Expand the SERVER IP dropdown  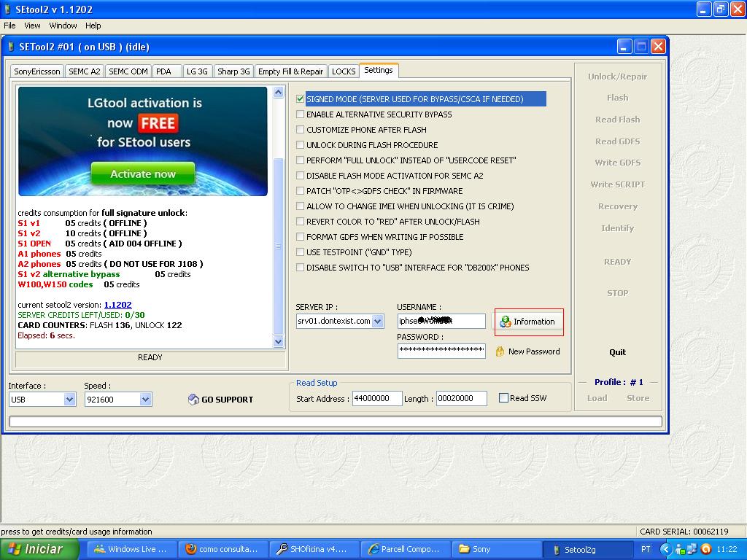coord(378,322)
